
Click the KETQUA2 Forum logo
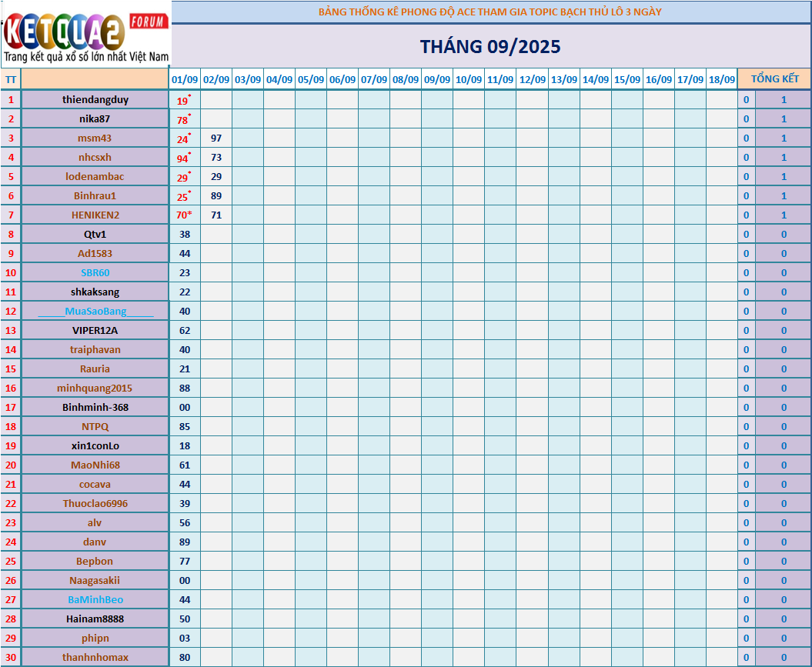click(x=86, y=34)
